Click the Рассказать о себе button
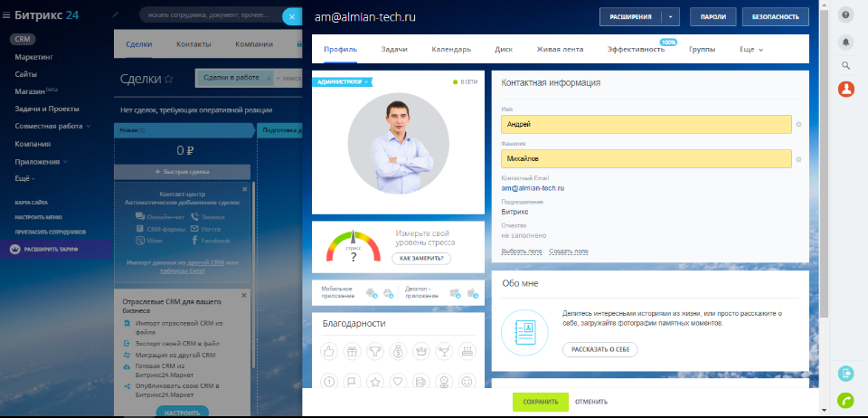This screenshot has height=418, width=868. 600,350
